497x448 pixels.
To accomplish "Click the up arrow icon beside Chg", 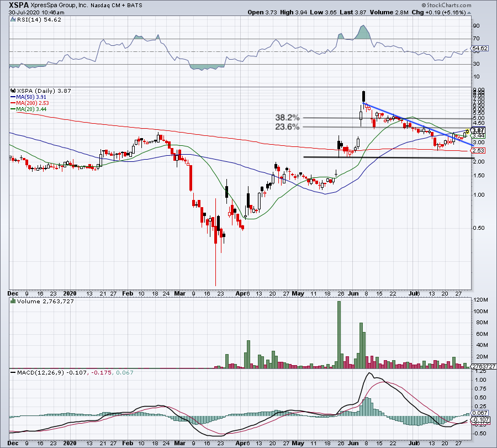I will pos(469,13).
